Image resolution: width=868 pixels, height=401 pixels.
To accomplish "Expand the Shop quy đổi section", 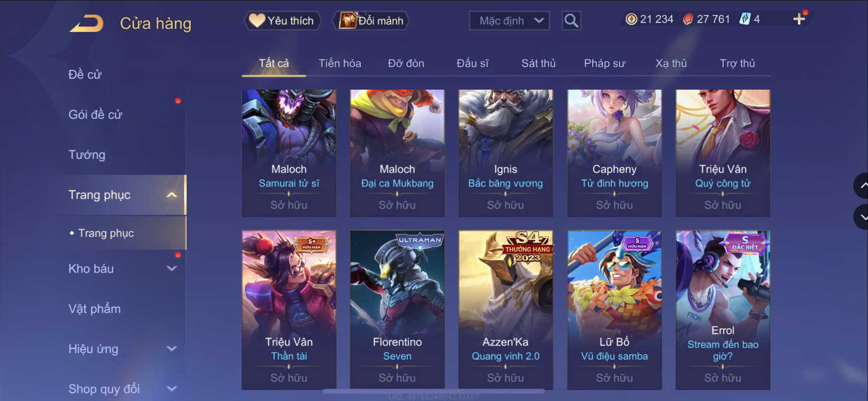I will (171, 389).
